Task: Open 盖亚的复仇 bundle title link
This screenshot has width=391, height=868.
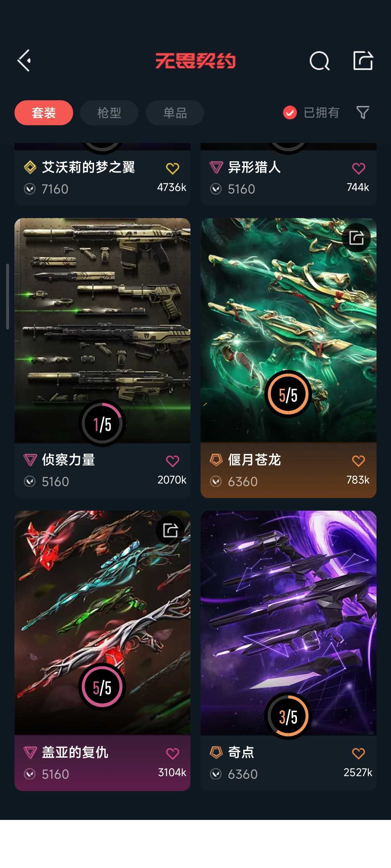Action: 75,752
